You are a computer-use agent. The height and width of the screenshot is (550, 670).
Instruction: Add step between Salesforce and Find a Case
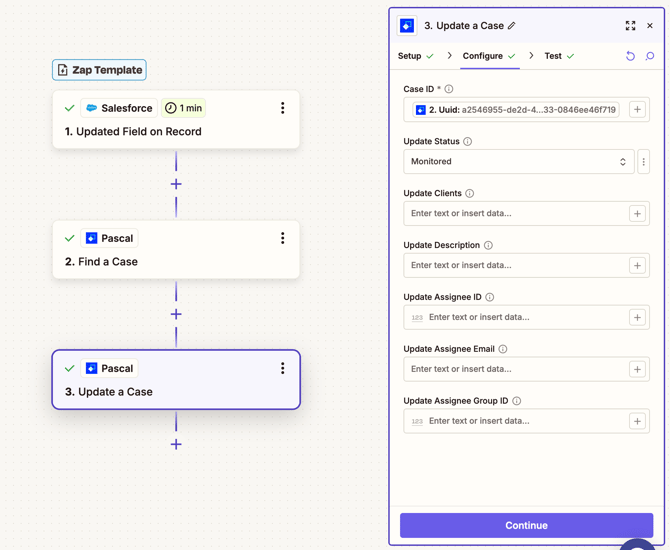tap(176, 184)
